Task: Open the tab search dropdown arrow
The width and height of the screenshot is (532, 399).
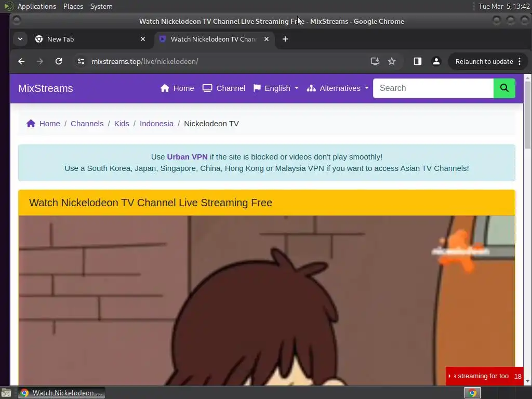Action: pos(20,39)
